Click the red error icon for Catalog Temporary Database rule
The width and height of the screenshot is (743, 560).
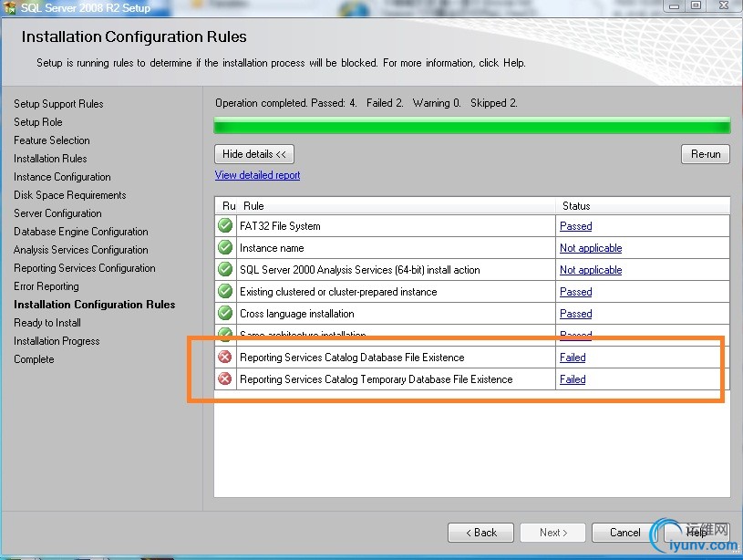tap(225, 379)
